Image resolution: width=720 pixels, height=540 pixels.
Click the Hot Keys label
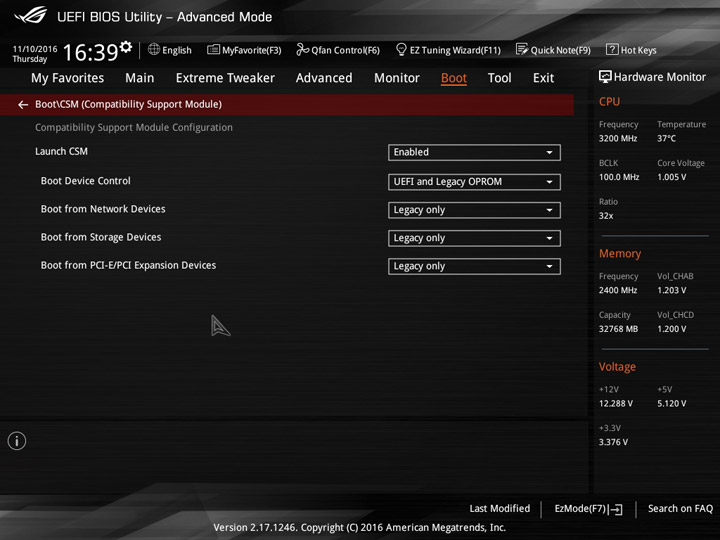coord(638,50)
